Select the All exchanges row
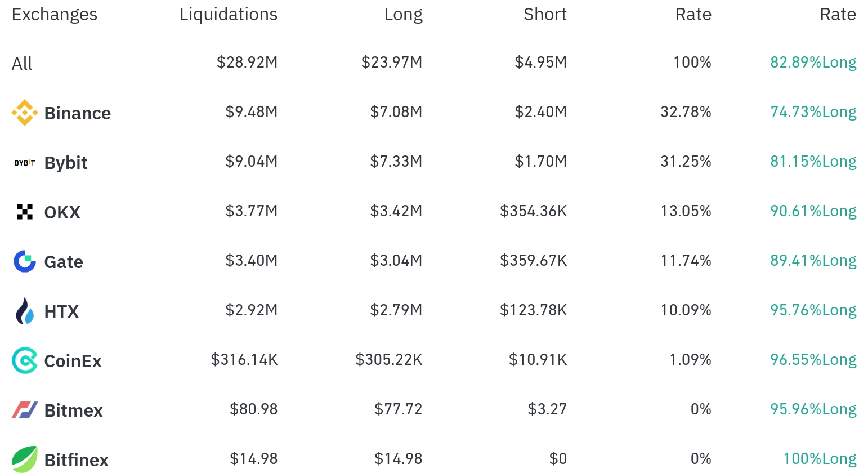 pyautogui.click(x=434, y=63)
